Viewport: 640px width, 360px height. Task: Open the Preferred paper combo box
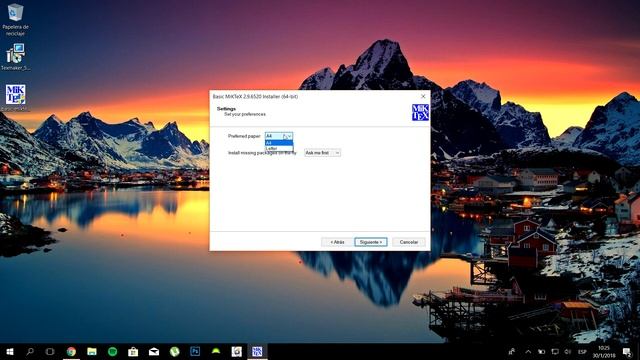click(279, 136)
